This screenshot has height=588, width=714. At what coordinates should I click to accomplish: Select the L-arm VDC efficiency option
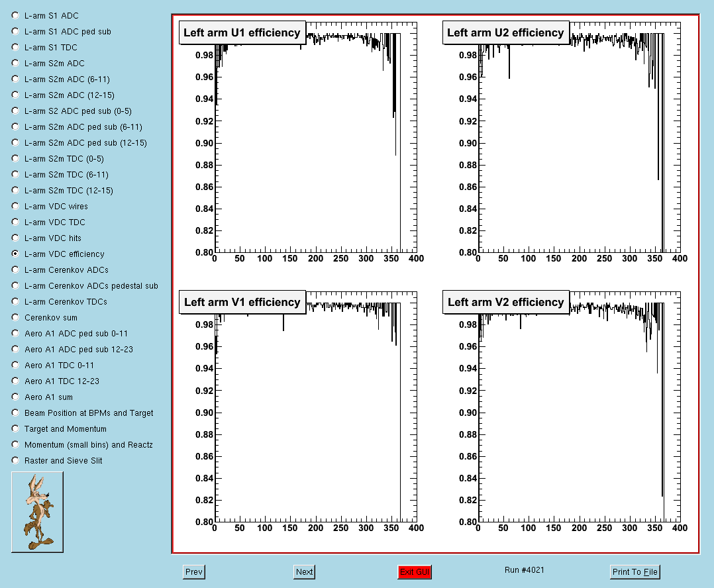[15, 254]
